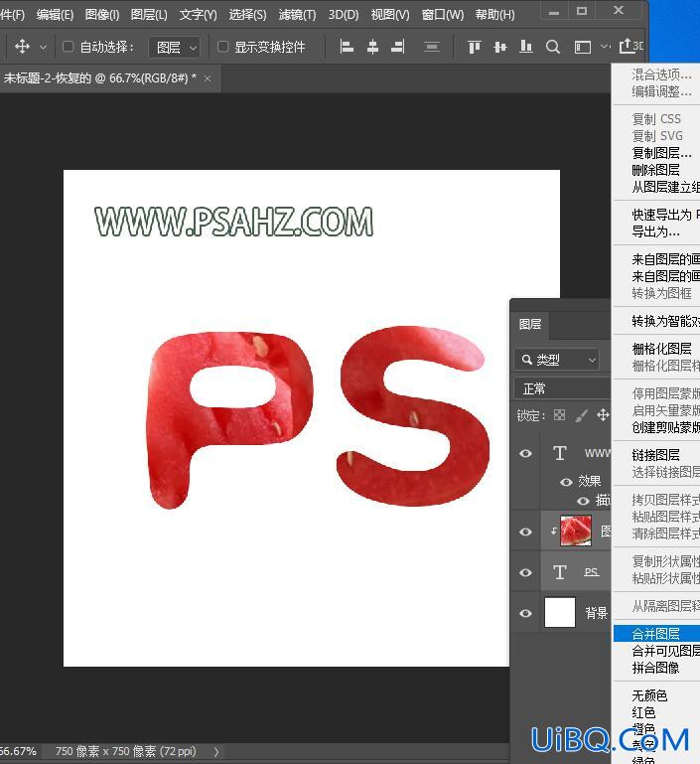Click the share export icon
Screen dimensions: 700x764
(x=626, y=46)
